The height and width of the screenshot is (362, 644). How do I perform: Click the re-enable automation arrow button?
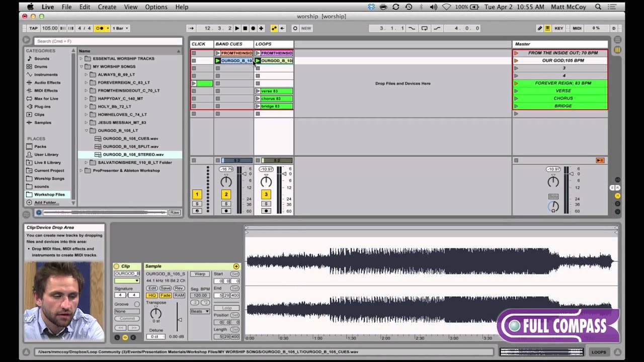tap(282, 28)
